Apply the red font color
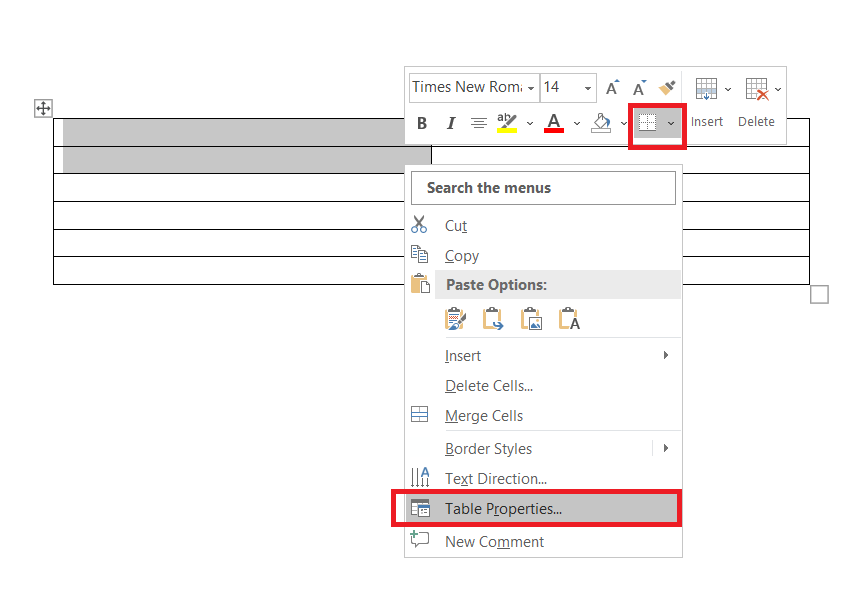This screenshot has width=848, height=603. click(x=554, y=123)
